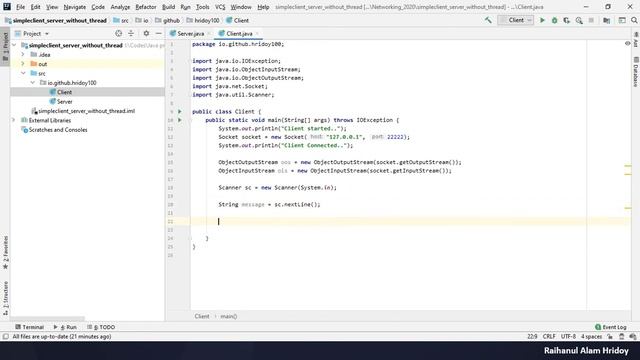Open the Database side tool window

636,72
